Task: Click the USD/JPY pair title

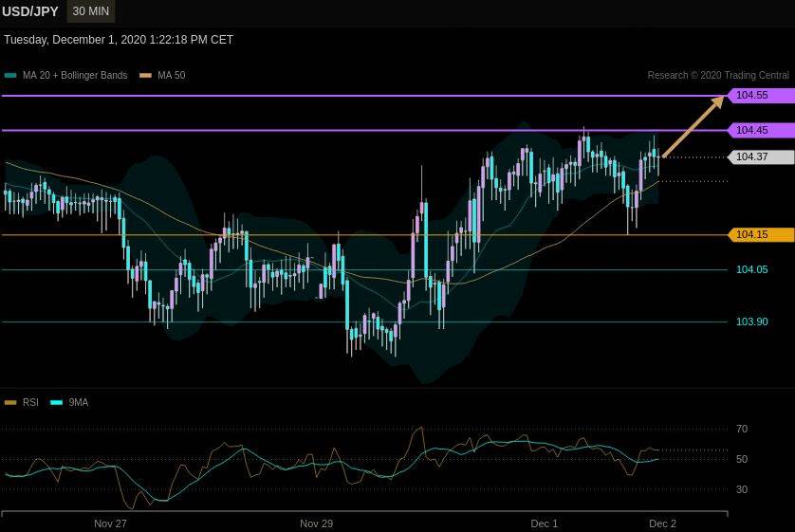Action: [x=30, y=11]
